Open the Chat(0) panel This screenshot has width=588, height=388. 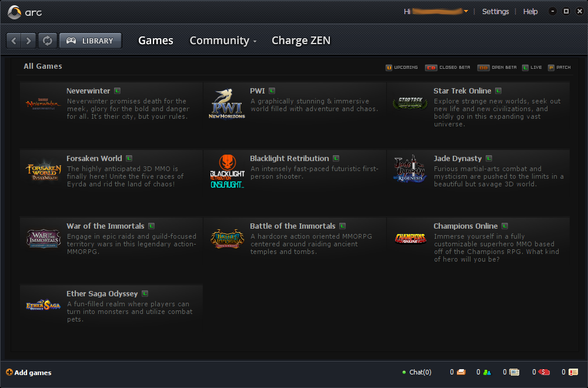coord(417,372)
